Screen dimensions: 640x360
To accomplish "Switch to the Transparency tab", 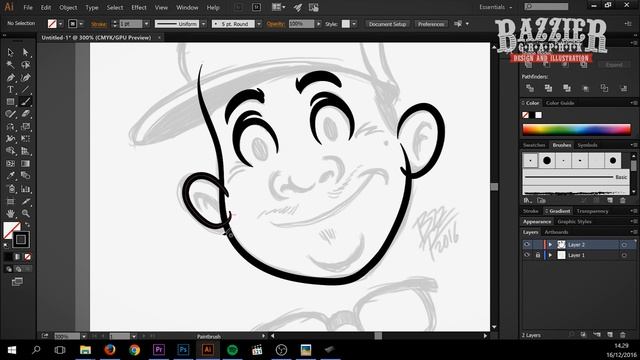I will pyautogui.click(x=592, y=211).
